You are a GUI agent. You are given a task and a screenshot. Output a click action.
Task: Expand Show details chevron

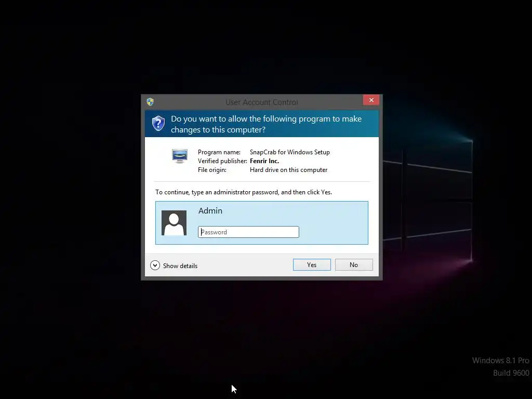pos(155,265)
